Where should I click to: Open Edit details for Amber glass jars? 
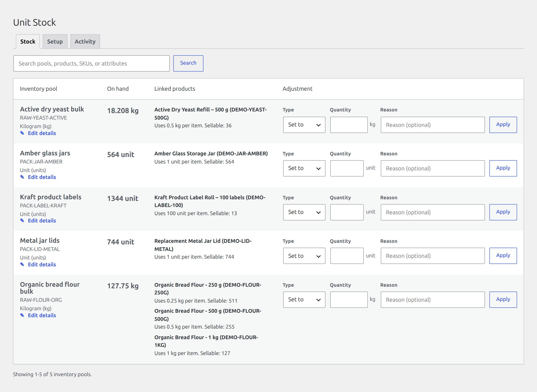[42, 177]
